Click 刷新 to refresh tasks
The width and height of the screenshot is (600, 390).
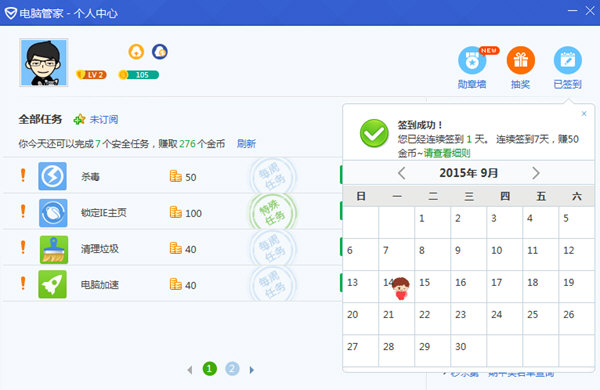(x=246, y=144)
